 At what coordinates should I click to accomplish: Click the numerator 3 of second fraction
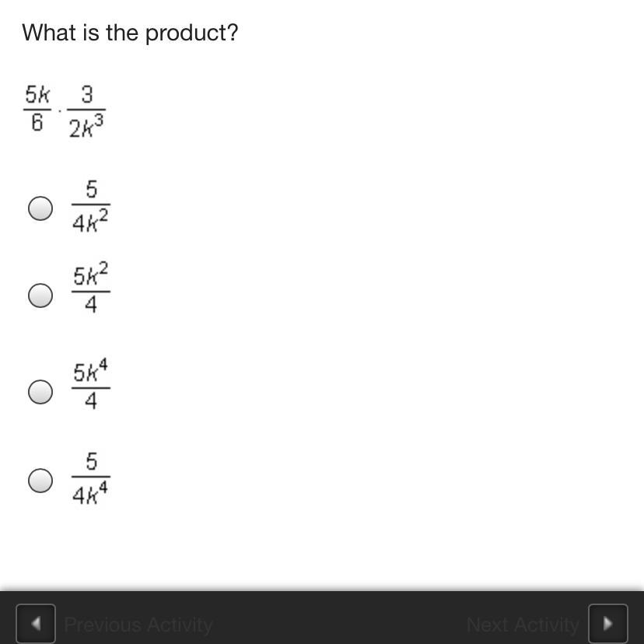coord(86,94)
